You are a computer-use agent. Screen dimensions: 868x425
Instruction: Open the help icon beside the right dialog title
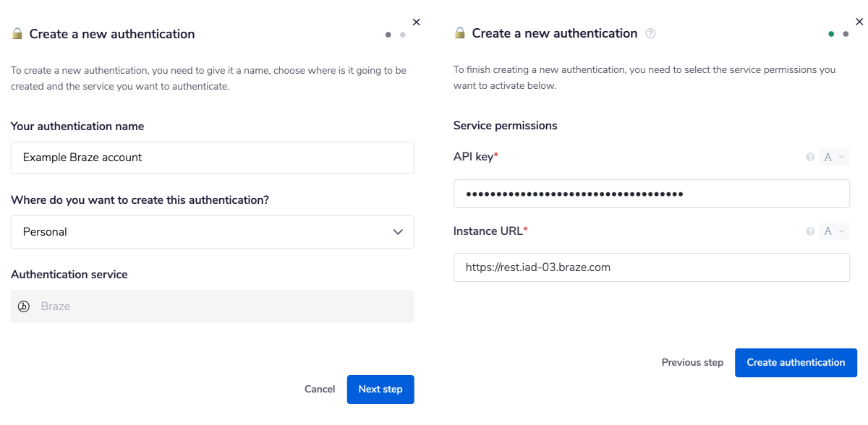pos(650,33)
